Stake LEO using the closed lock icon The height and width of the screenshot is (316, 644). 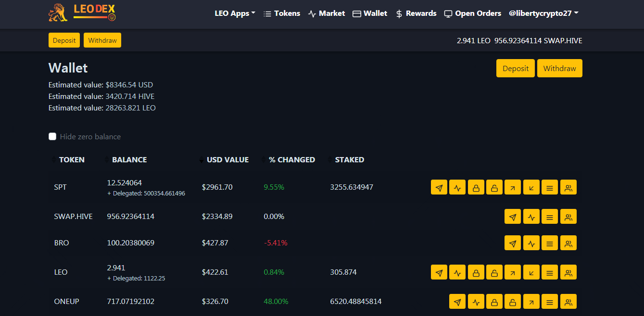(x=476, y=272)
